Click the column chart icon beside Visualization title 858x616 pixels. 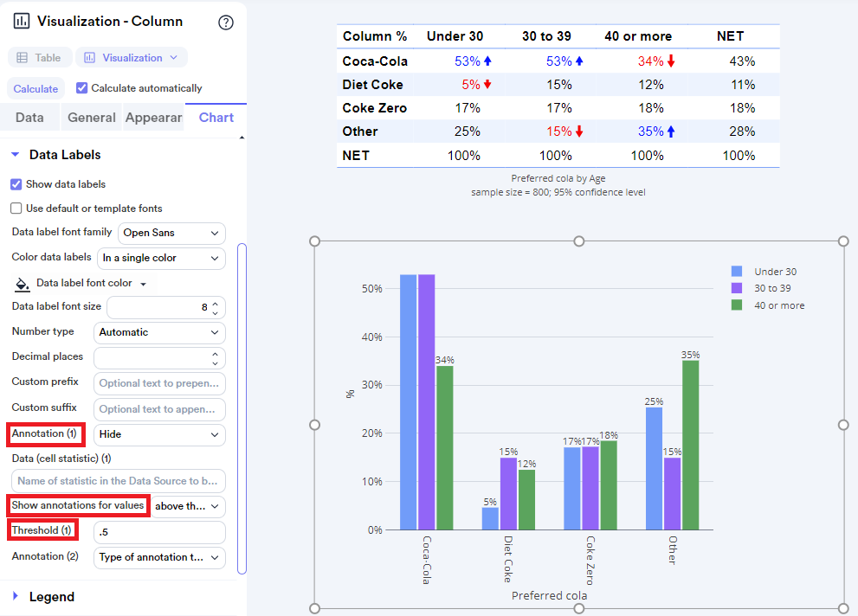click(22, 22)
